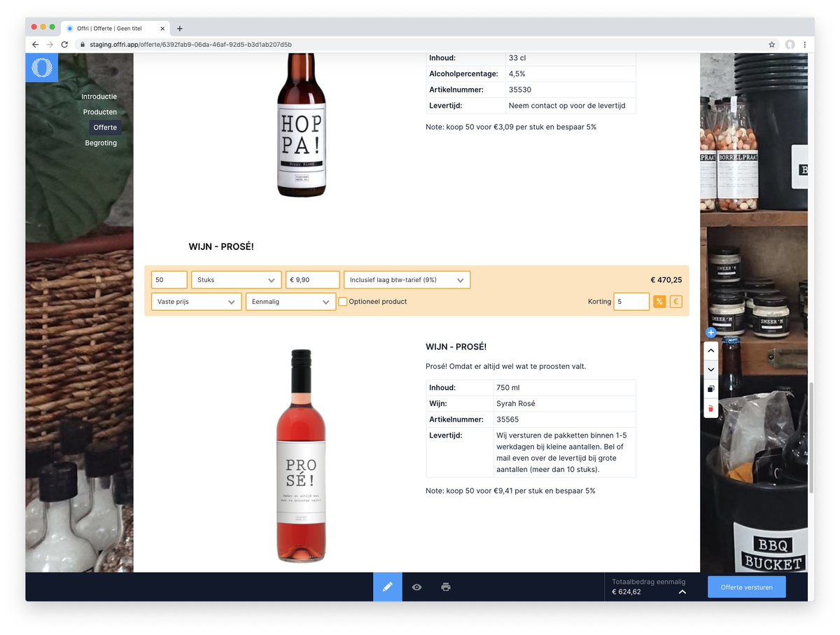
Task: Click Offerte versturen button
Action: [747, 587]
